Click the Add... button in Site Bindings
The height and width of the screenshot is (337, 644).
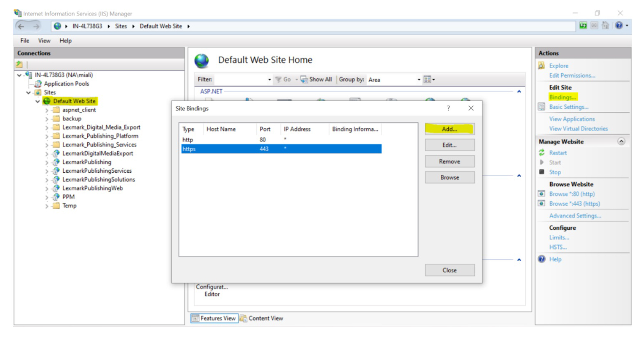[x=450, y=129]
